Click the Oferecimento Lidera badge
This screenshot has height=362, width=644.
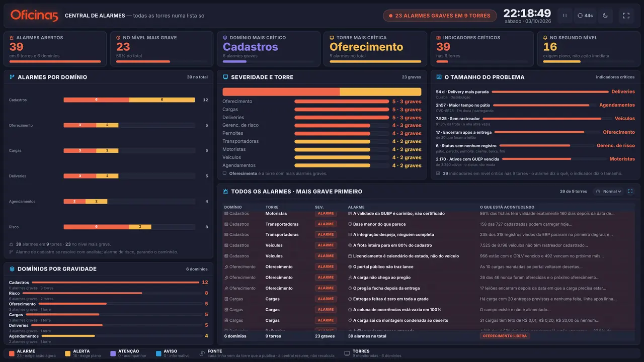tap(505, 336)
